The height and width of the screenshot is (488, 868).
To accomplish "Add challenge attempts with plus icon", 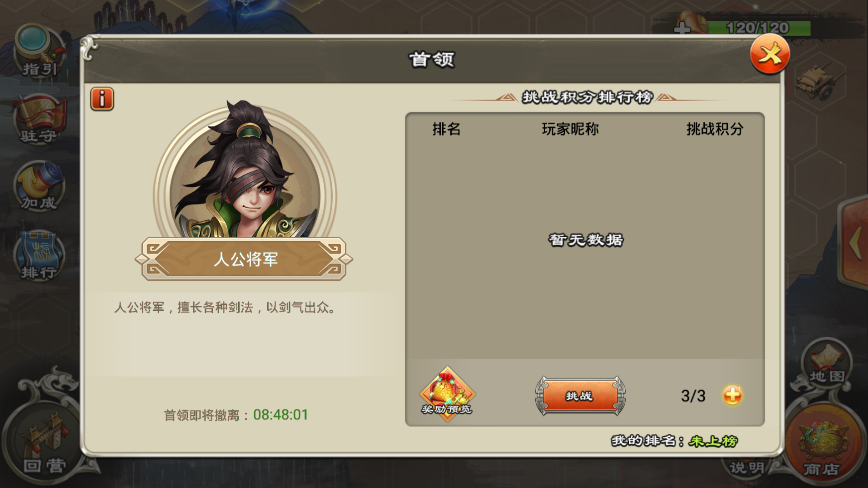I will coord(732,395).
